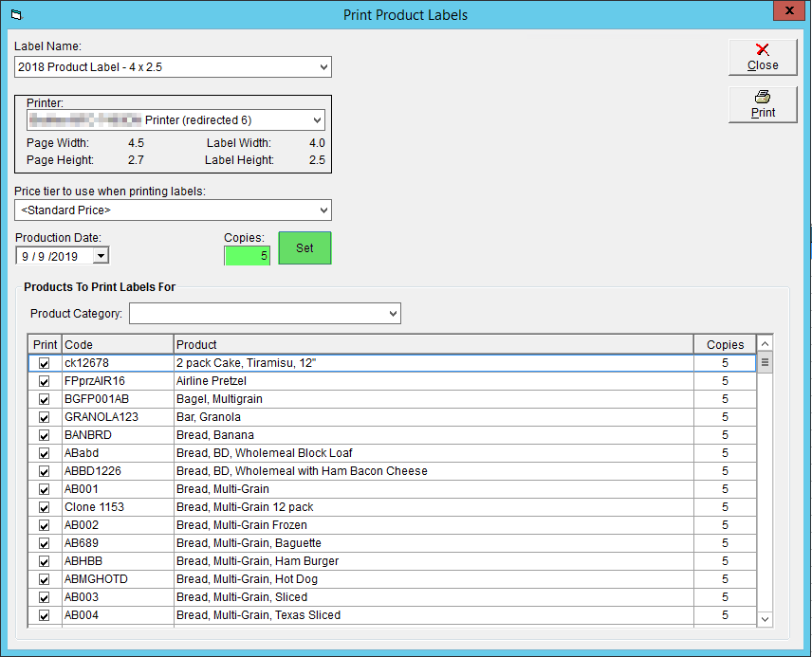This screenshot has height=657, width=812.
Task: Open the Product Category dropdown
Action: coord(393,313)
